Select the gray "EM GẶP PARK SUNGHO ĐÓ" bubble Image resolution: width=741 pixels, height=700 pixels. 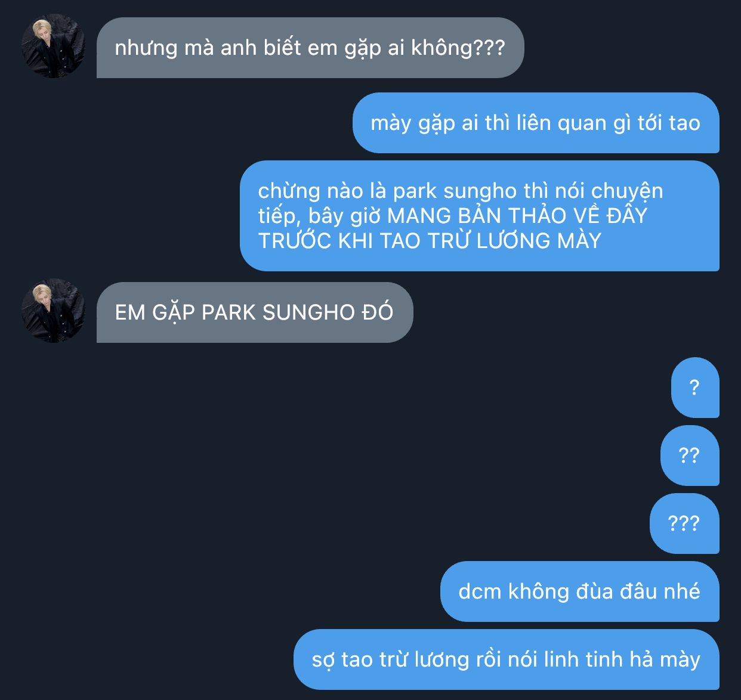(255, 312)
